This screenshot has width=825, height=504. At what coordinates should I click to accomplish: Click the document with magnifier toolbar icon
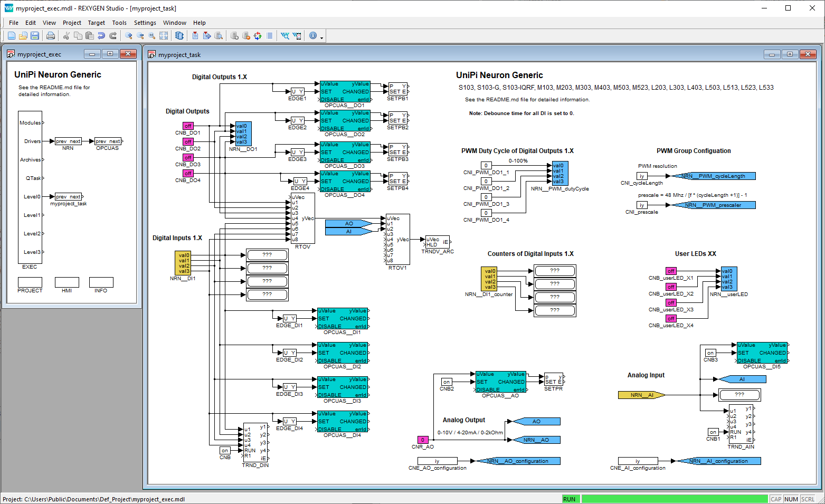[219, 36]
